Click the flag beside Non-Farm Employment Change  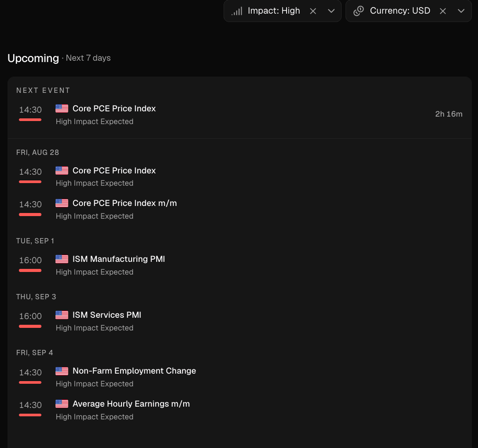pos(62,371)
